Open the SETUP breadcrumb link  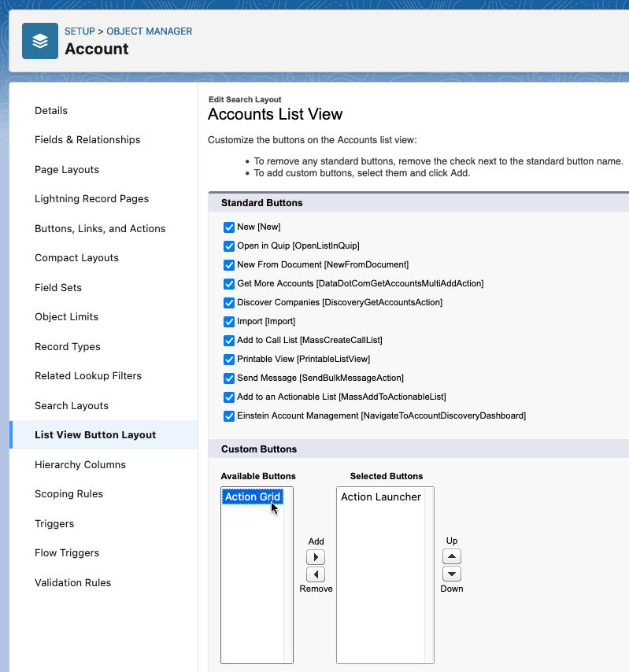[80, 31]
